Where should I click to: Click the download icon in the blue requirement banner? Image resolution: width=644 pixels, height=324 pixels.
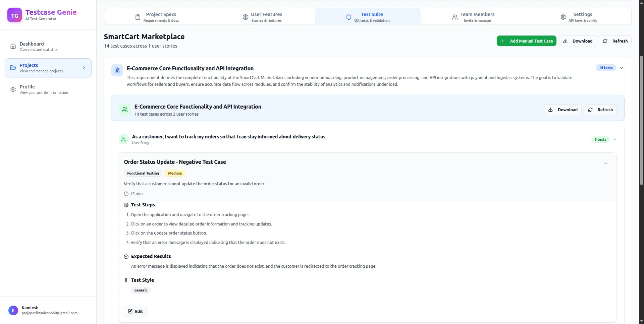tap(550, 110)
